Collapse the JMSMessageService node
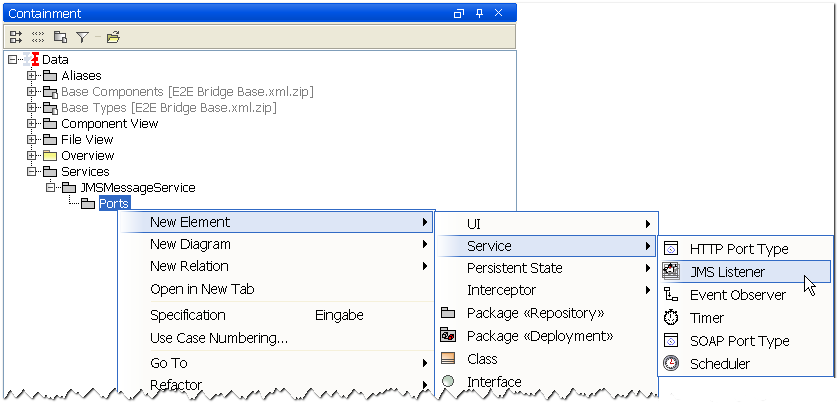Viewport: 838px width, 409px height. pyautogui.click(x=51, y=187)
